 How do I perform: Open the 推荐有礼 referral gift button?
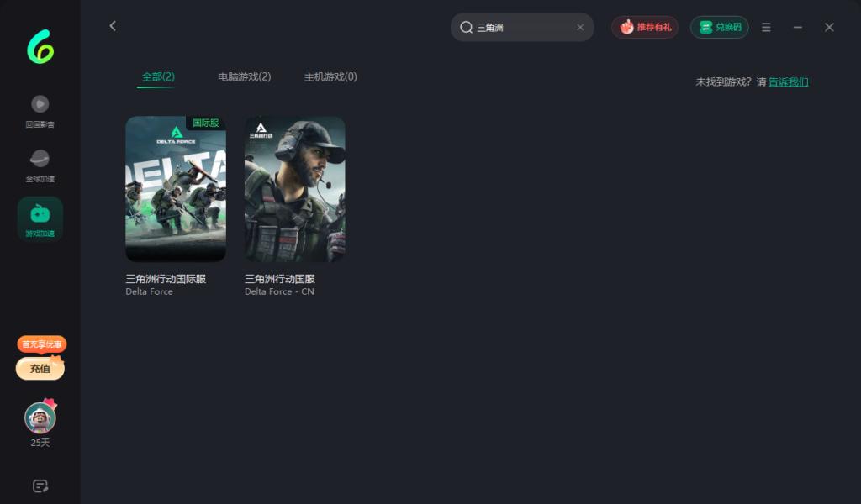point(645,27)
